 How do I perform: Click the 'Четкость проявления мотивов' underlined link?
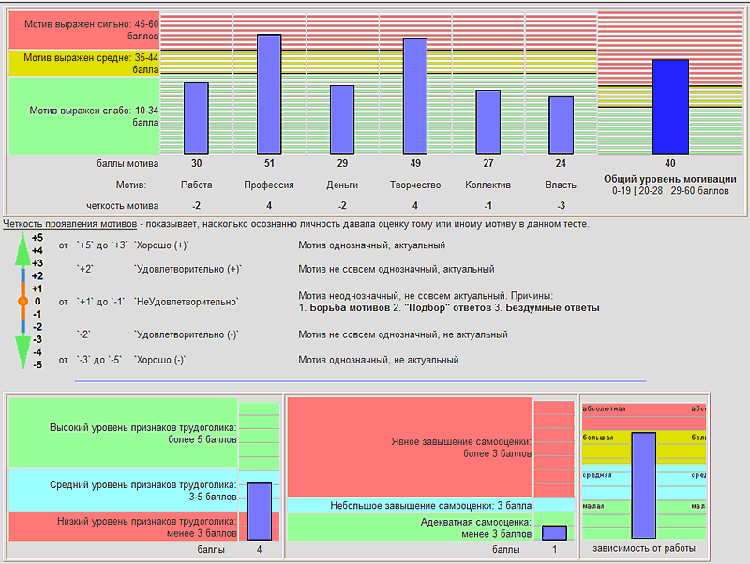tap(70, 224)
